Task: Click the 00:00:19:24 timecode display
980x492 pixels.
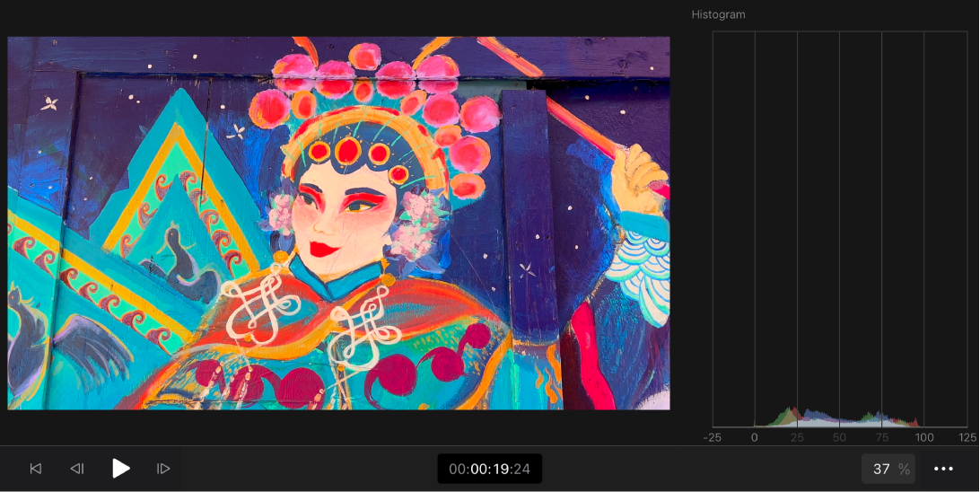Action: coord(489,469)
